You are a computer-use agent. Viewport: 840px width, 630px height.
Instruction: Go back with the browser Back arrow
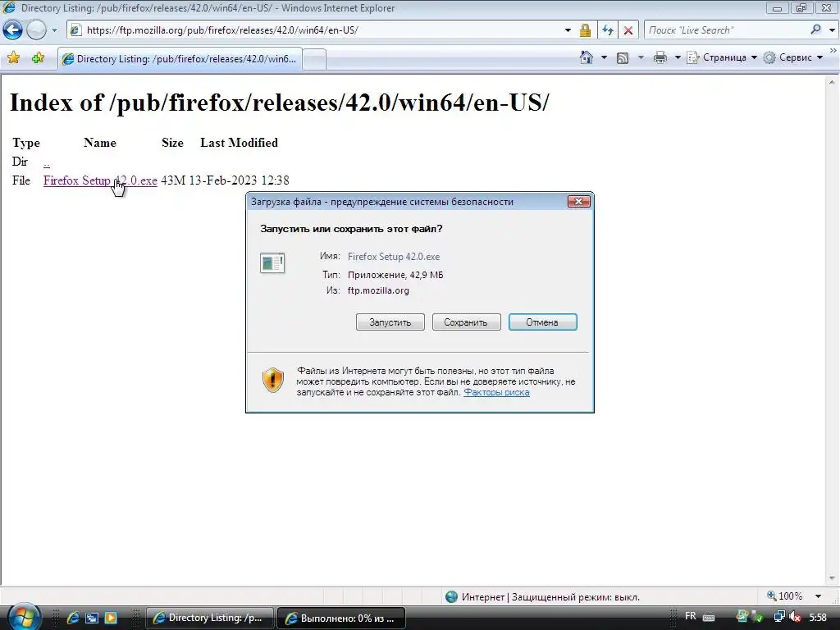(13, 30)
